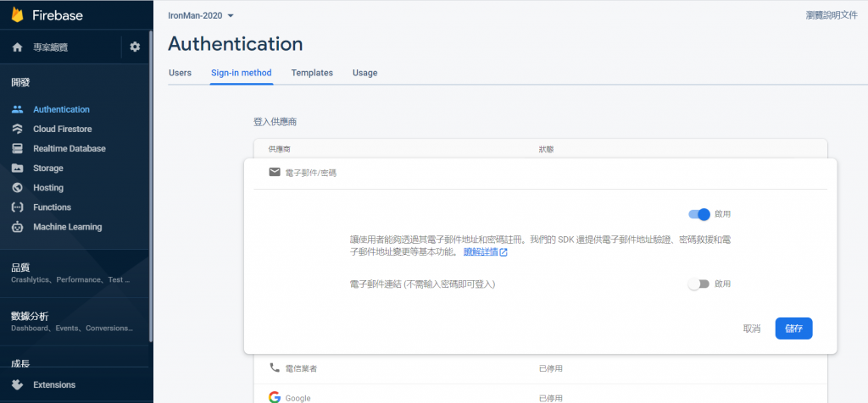This screenshot has height=403, width=868.
Task: Click the home icon beside 專案總覽
Action: [x=17, y=47]
